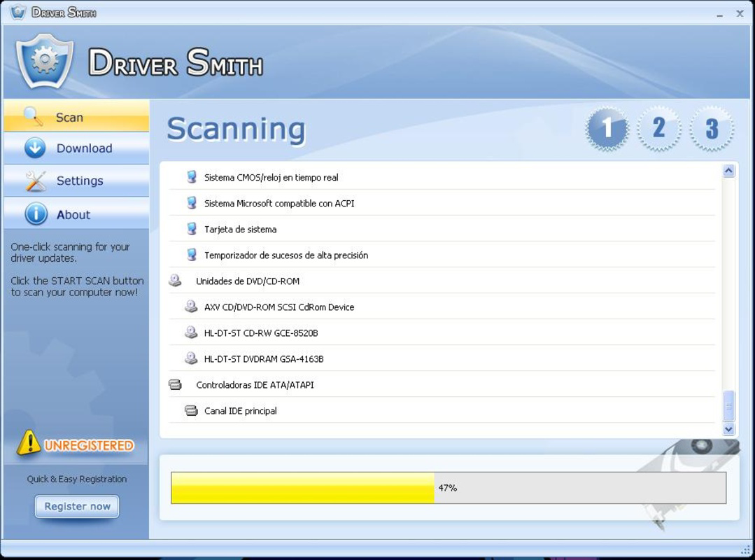
Task: Open the Scan section
Action: [x=76, y=116]
